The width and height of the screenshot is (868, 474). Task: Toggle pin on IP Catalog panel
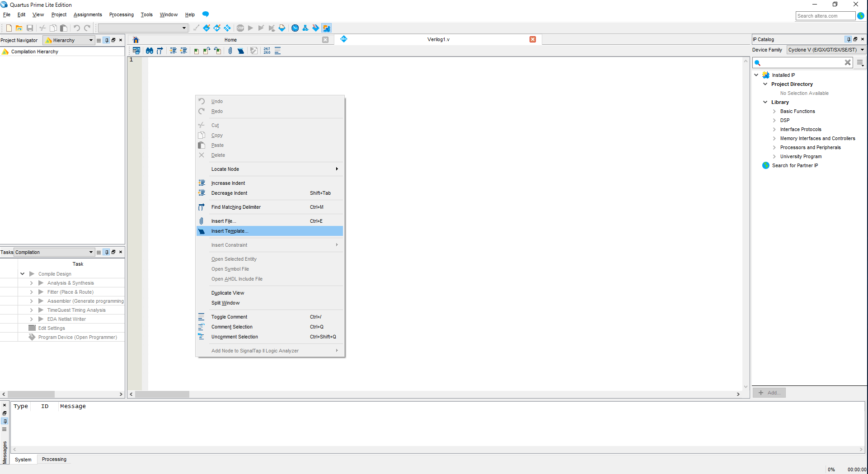pos(848,39)
